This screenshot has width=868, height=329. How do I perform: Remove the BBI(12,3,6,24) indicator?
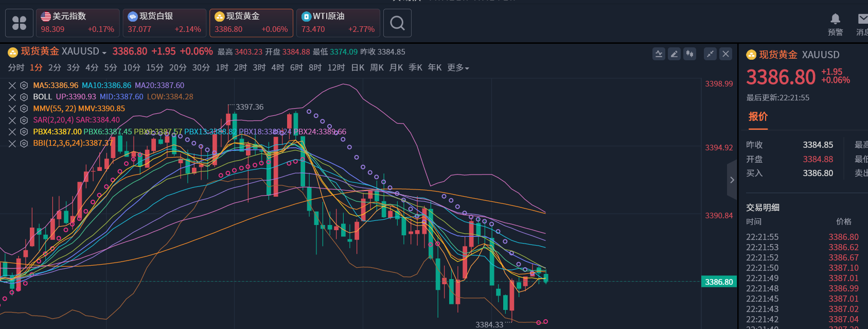(12, 143)
